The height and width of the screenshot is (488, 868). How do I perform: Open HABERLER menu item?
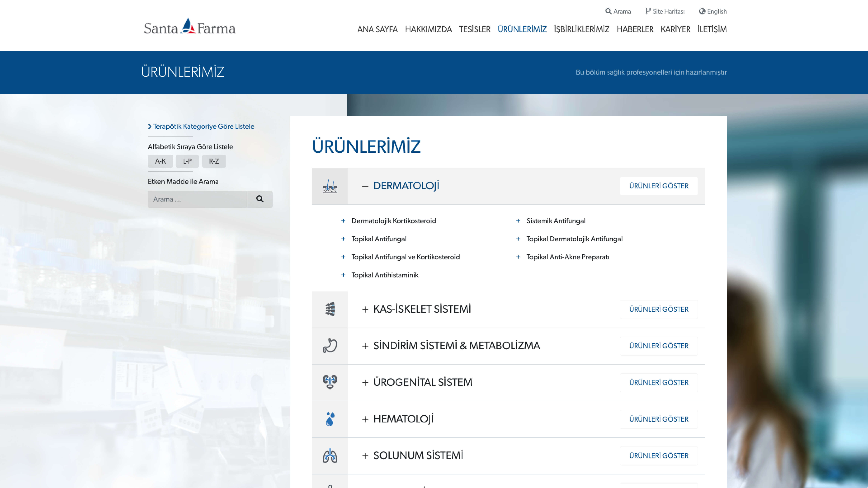point(635,29)
